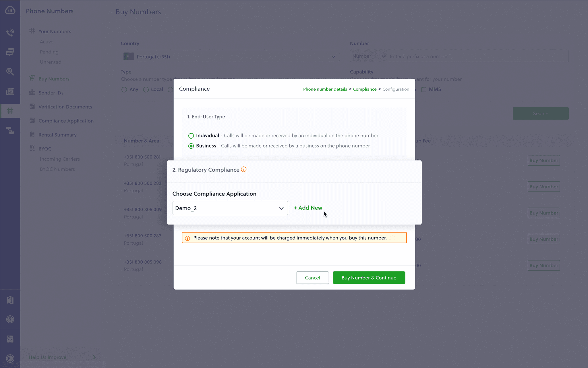Click the help question mark sidebar icon
This screenshot has width=588, height=368.
(10, 319)
